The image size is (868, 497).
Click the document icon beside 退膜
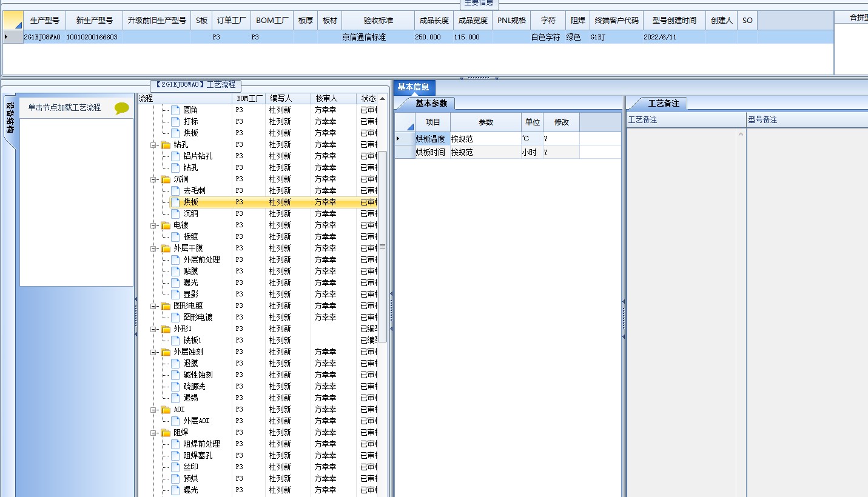pyautogui.click(x=175, y=364)
